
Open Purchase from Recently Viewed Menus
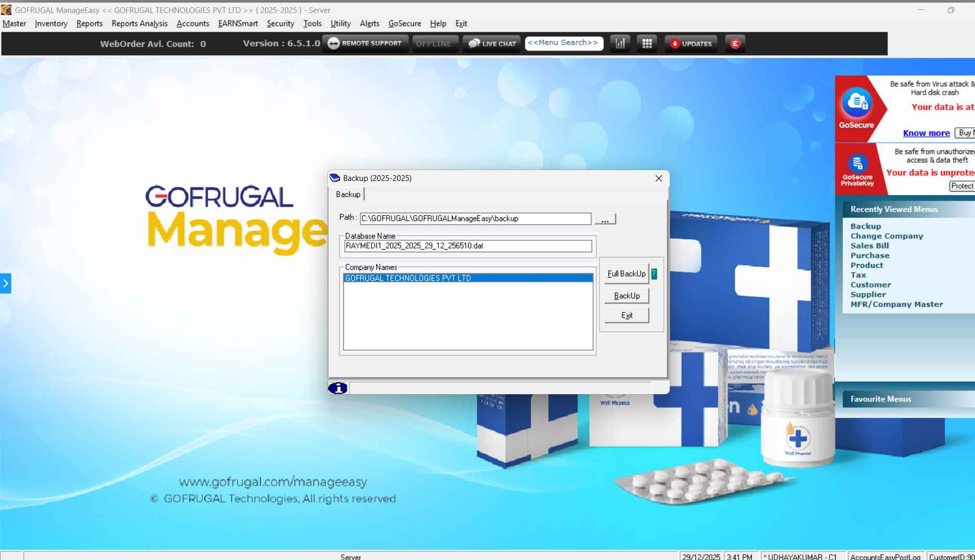point(870,256)
